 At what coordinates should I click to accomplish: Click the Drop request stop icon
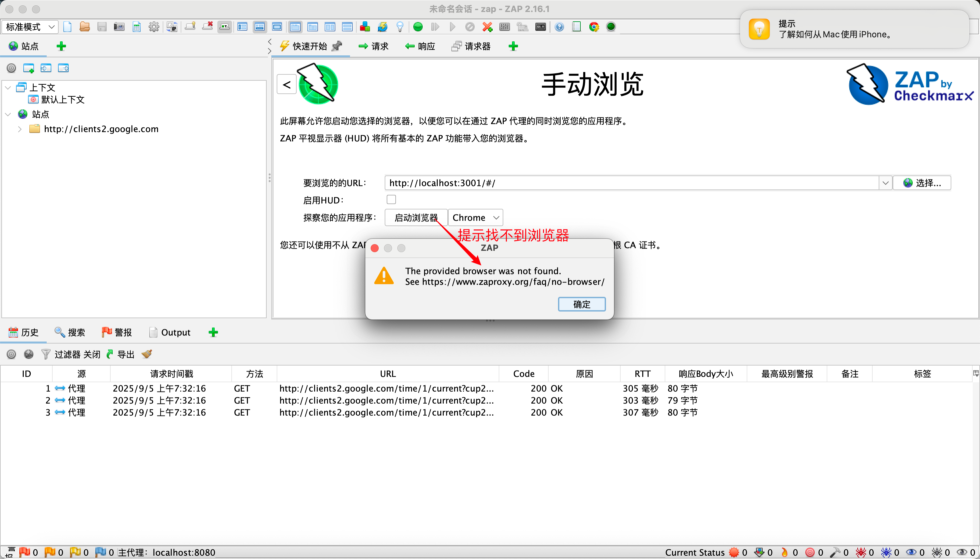pyautogui.click(x=470, y=27)
